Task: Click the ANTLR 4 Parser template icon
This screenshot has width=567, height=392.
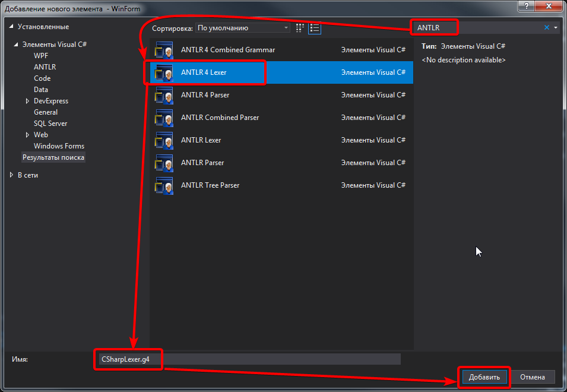Action: [164, 95]
